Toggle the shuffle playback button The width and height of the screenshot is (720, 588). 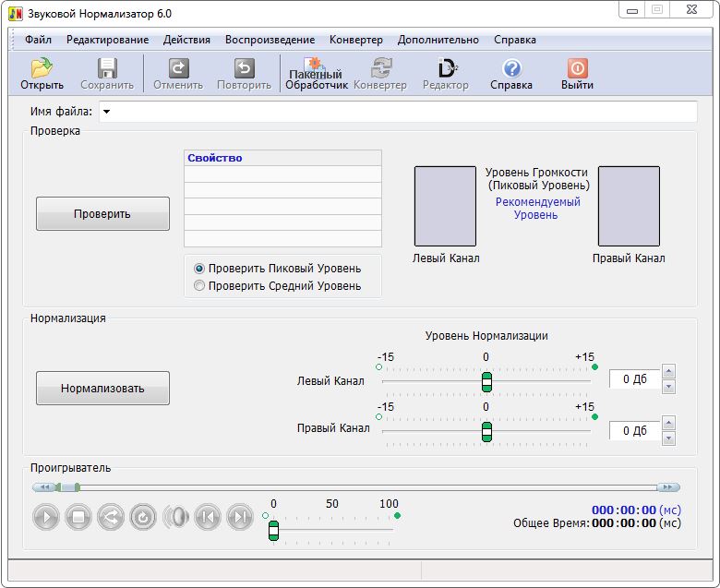111,517
